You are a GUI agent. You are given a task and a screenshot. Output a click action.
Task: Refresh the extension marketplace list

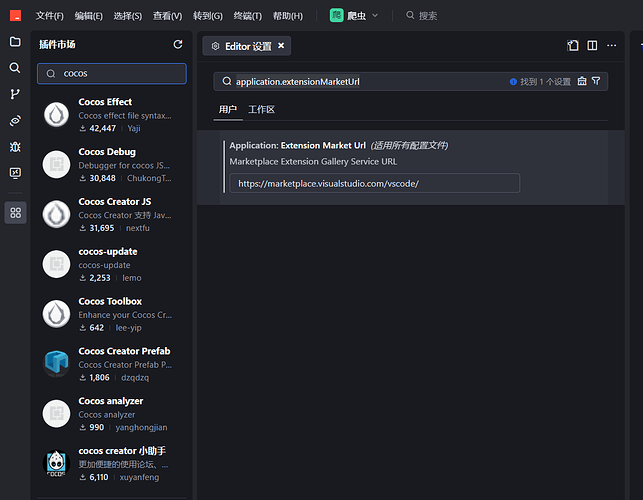(178, 45)
